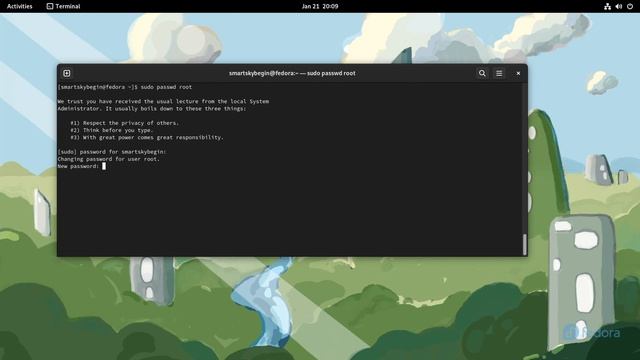The image size is (640, 360).
Task: Click the terminal vertical scrollbar handle
Action: [524, 244]
